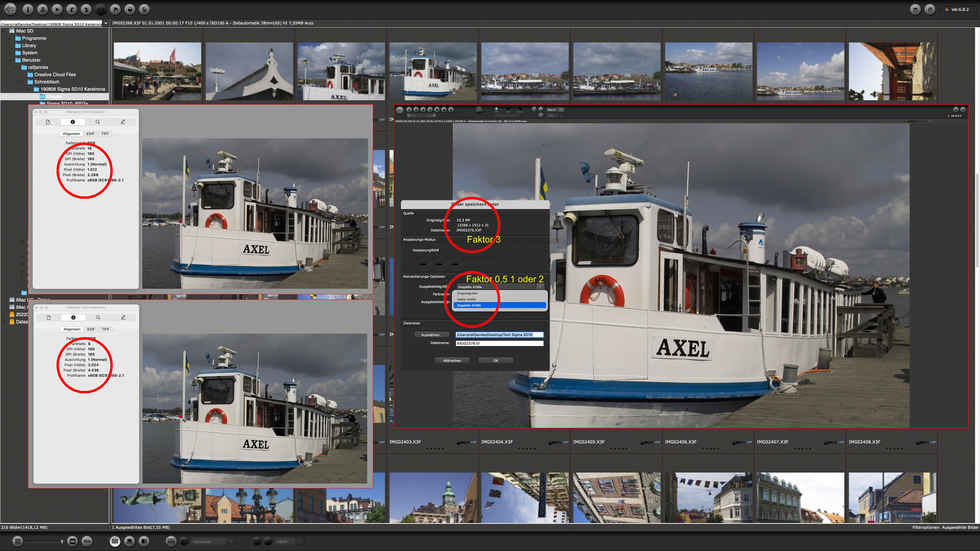Flag the selected image
This screenshot has width=980, height=551.
(x=116, y=9)
